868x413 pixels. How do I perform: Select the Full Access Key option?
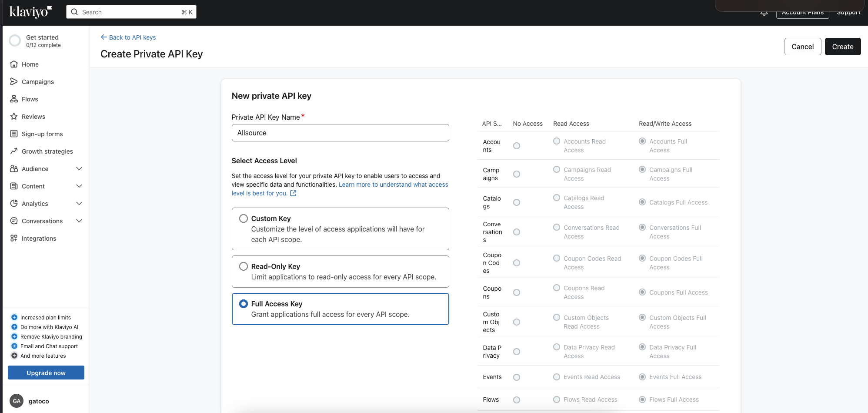click(x=244, y=304)
